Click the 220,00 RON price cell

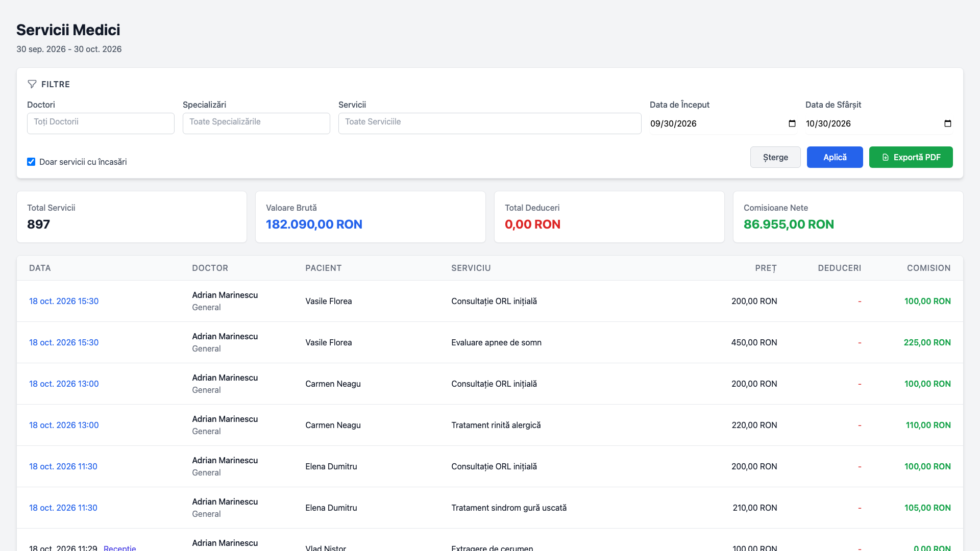pos(754,425)
